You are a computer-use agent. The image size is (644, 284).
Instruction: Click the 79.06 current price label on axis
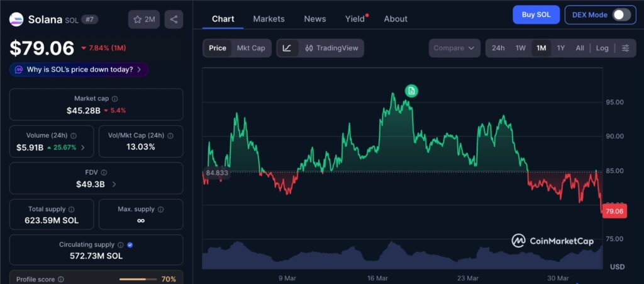point(614,211)
